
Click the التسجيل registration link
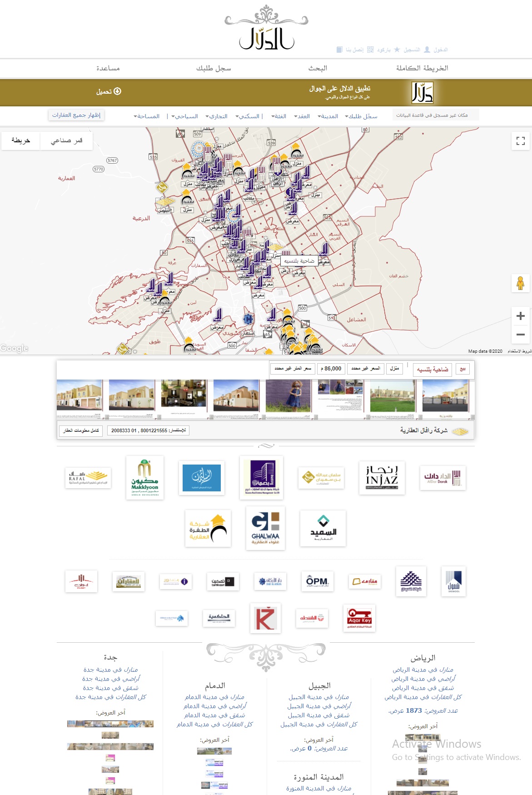[x=412, y=50]
